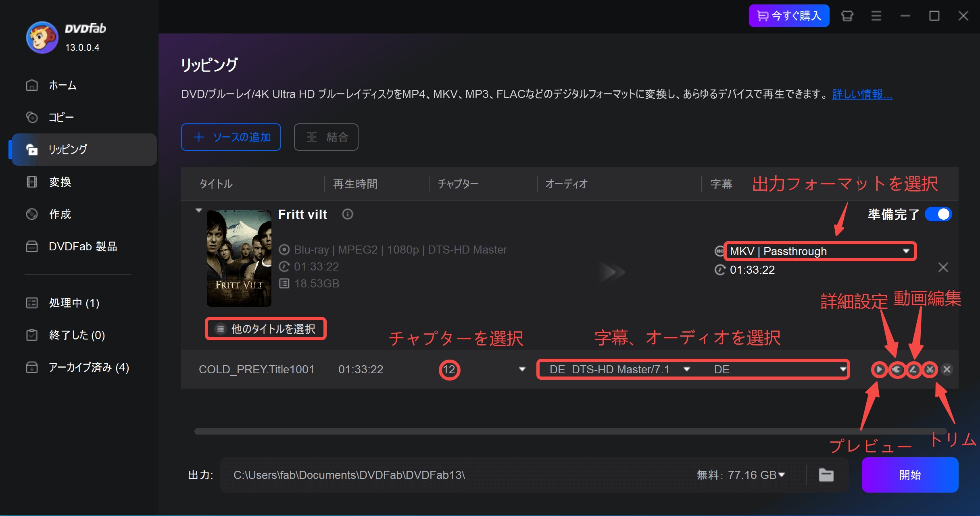Click the チャプター column header

(458, 184)
